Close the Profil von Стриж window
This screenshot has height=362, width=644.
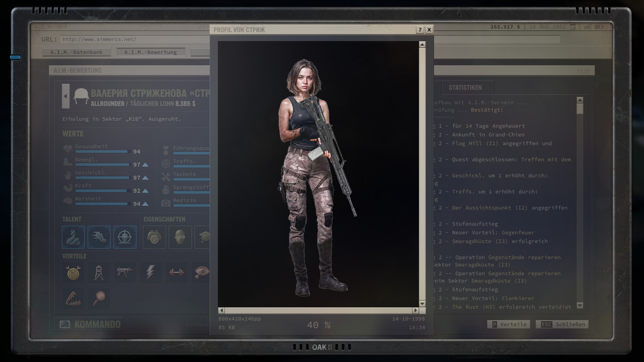(429, 30)
